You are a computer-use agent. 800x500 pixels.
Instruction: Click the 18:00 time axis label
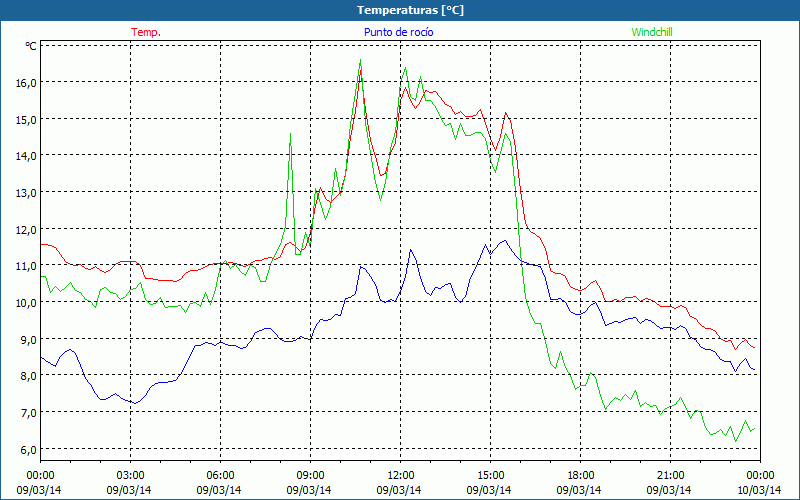(580, 476)
